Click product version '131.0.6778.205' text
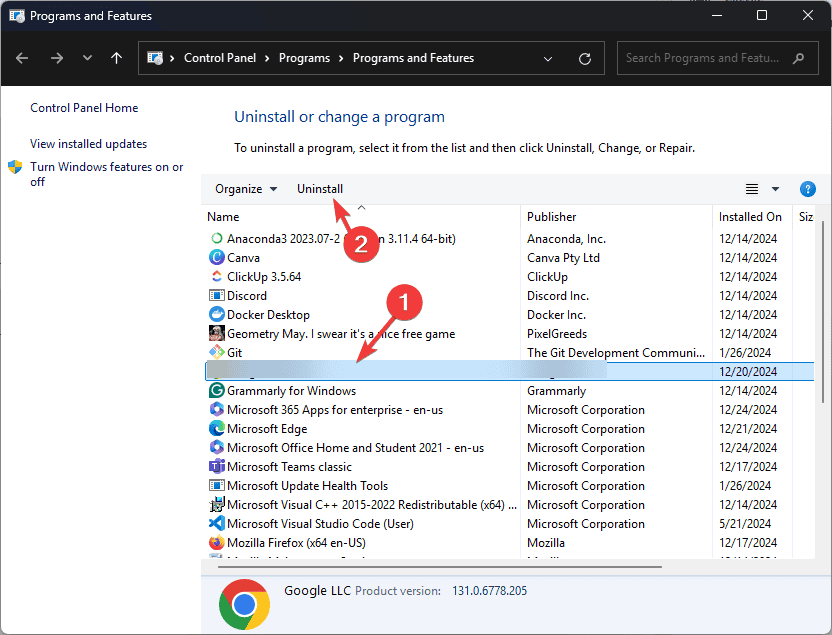 489,590
